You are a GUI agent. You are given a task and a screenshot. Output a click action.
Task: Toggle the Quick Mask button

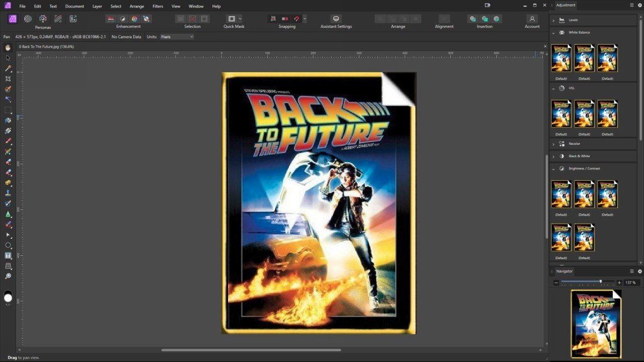pos(231,18)
